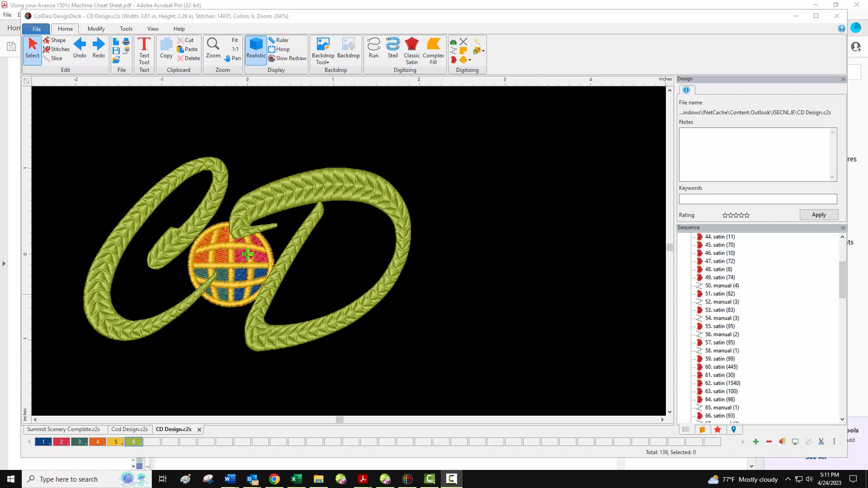The height and width of the screenshot is (488, 868).
Task: Click the Ruler measuring tool
Action: point(278,40)
